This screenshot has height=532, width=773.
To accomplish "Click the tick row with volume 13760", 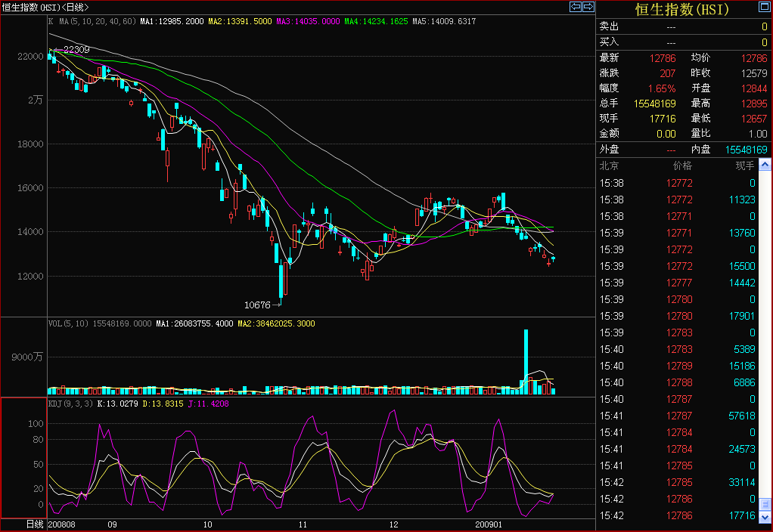I will (x=677, y=233).
